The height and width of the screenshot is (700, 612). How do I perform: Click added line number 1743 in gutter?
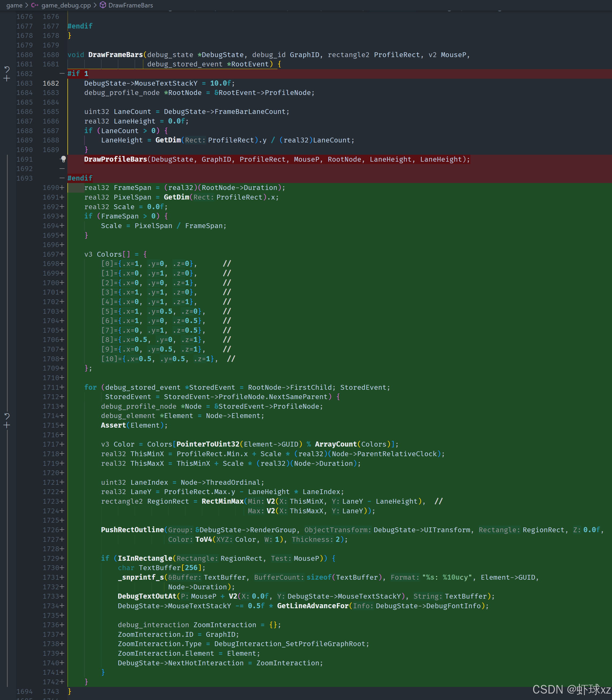(51, 691)
